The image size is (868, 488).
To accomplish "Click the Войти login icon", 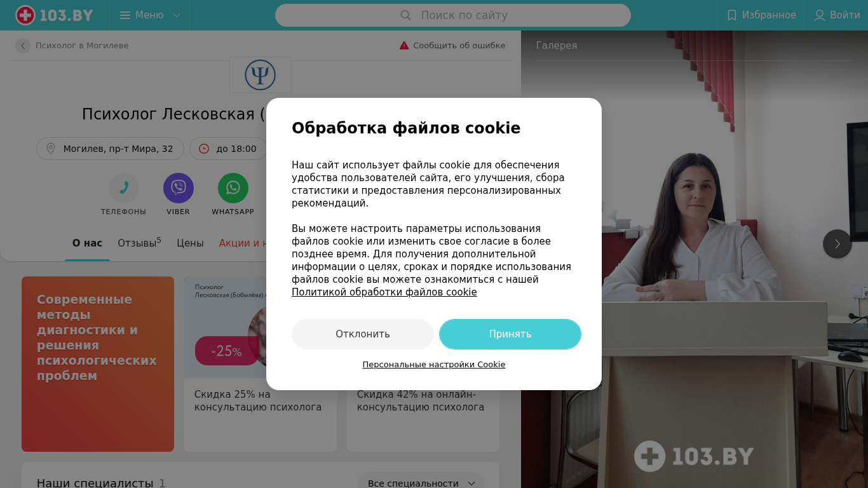I will point(820,15).
